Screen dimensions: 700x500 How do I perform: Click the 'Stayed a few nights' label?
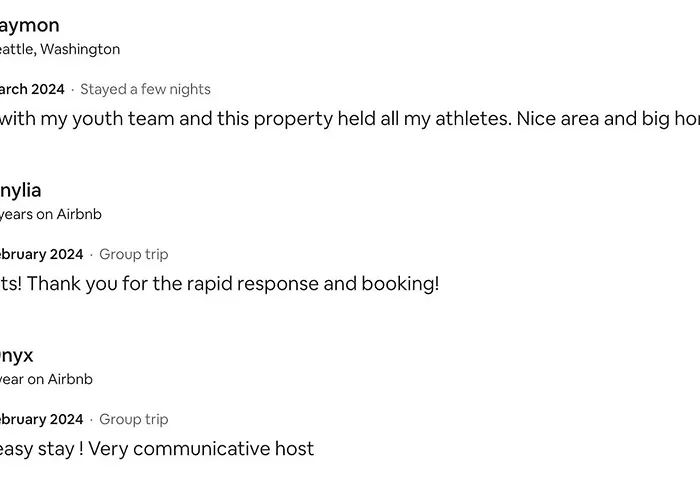tap(146, 89)
